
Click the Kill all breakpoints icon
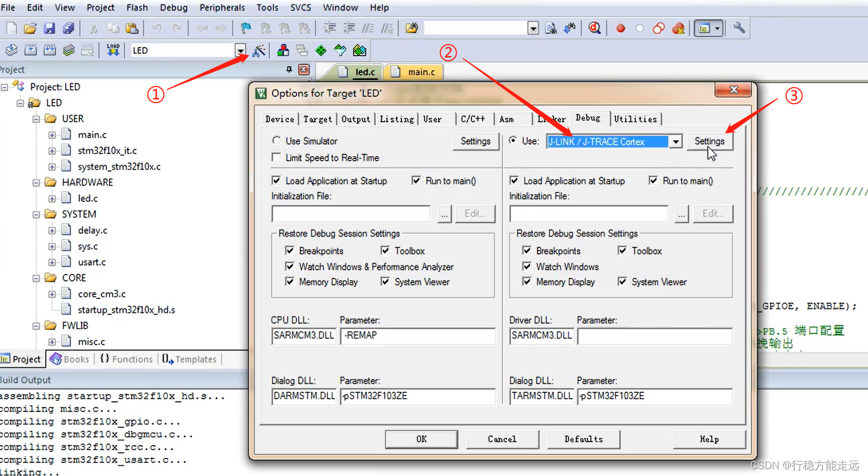coord(678,28)
